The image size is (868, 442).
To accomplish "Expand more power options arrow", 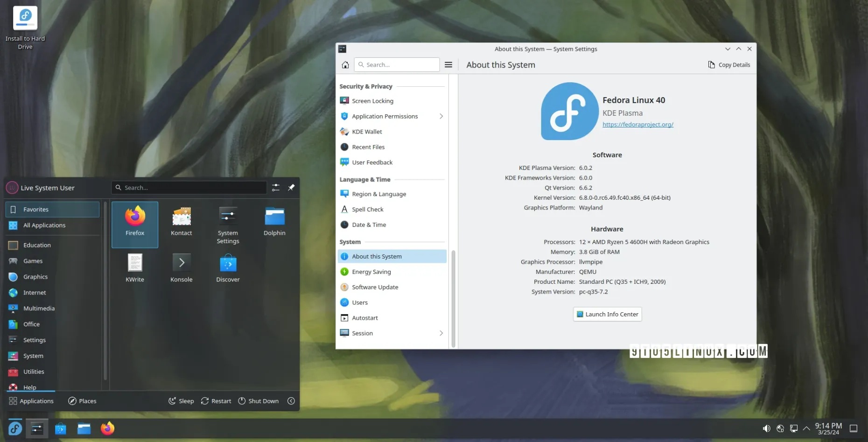I will pyautogui.click(x=291, y=401).
